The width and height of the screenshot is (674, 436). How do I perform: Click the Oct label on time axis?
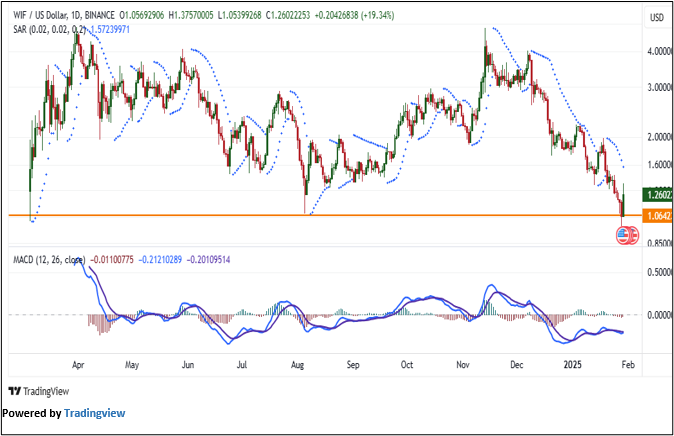[x=407, y=365]
